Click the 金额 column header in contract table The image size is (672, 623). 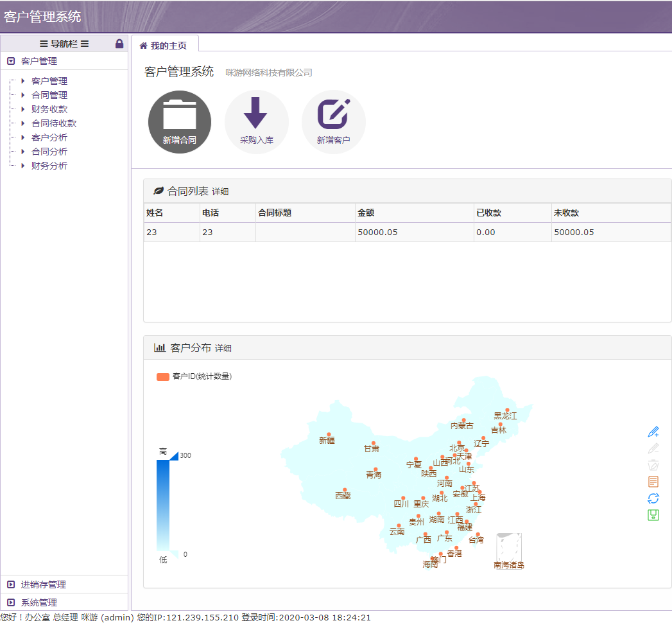(x=366, y=213)
